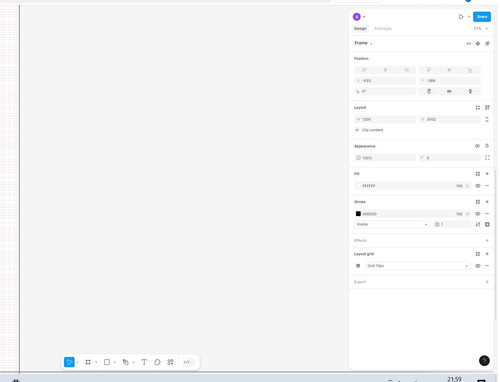Click flip horizontal icon

pyautogui.click(x=449, y=91)
